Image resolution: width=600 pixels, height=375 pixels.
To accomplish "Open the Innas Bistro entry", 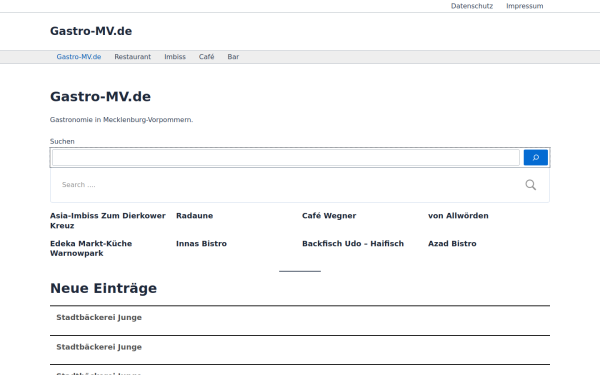I will pos(201,244).
